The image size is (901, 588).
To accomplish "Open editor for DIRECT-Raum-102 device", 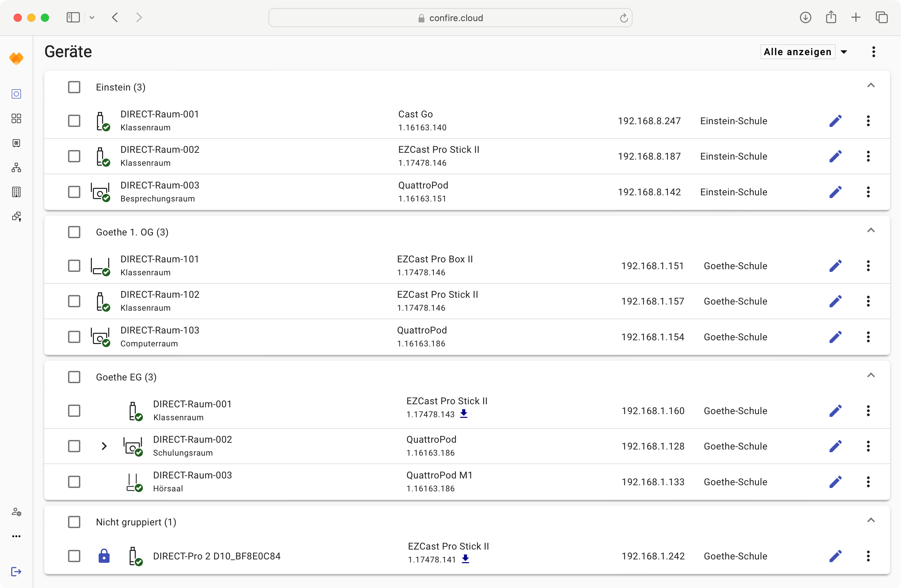I will (835, 301).
